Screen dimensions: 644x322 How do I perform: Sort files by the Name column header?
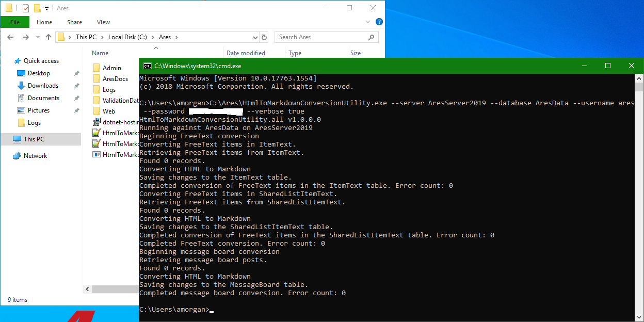pyautogui.click(x=100, y=53)
